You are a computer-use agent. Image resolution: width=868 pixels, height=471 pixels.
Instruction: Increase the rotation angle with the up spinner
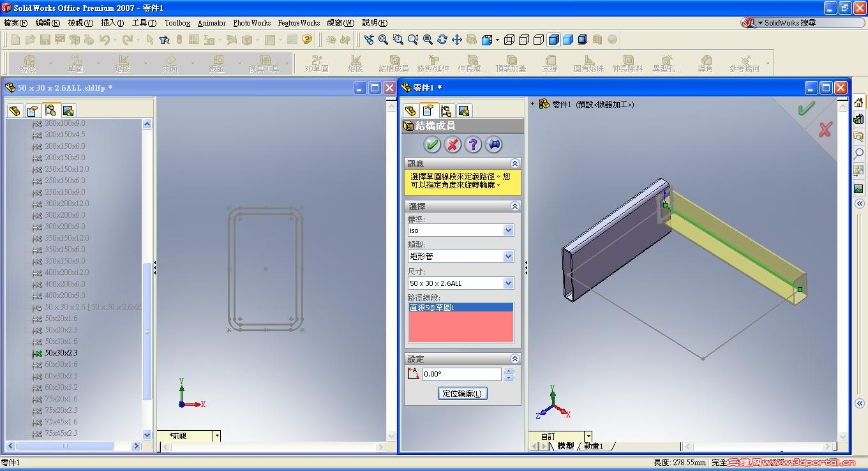509,371
